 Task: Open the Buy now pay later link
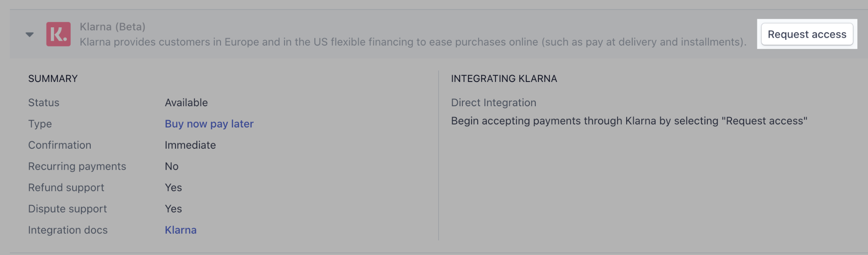[x=208, y=124]
